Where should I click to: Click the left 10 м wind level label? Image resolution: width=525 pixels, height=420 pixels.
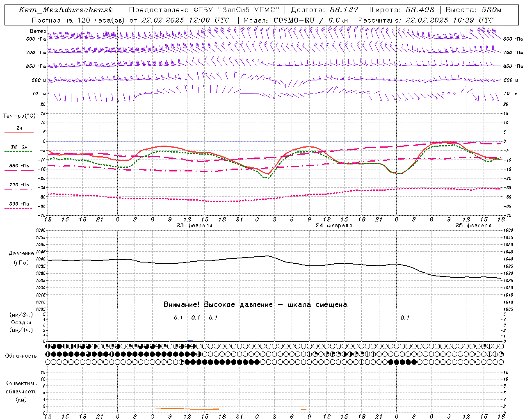point(39,94)
